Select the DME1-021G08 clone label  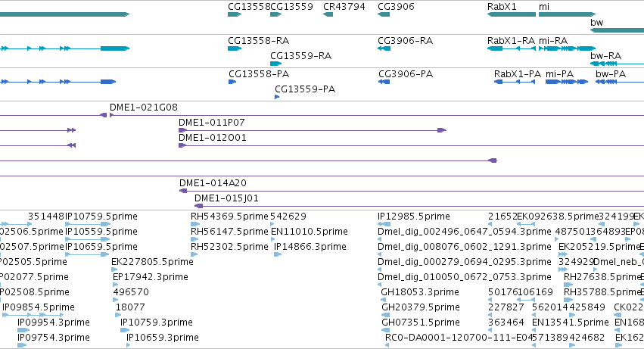[x=144, y=108]
